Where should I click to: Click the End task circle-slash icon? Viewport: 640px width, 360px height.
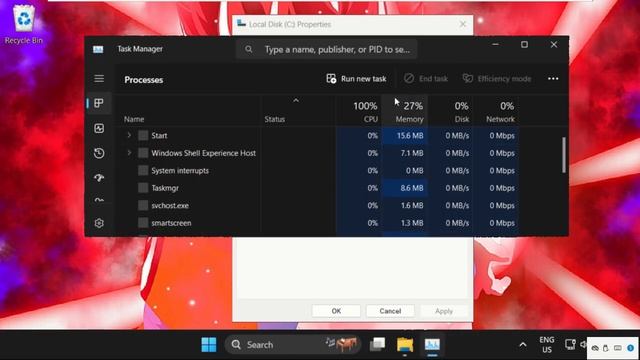(x=409, y=78)
